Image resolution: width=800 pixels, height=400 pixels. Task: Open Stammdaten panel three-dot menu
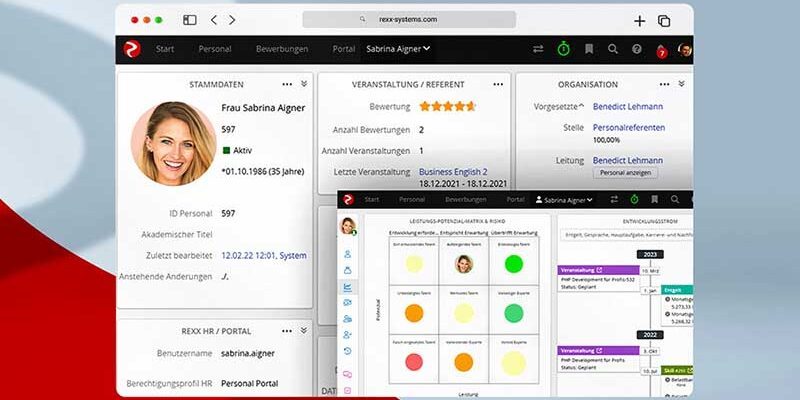[287, 84]
